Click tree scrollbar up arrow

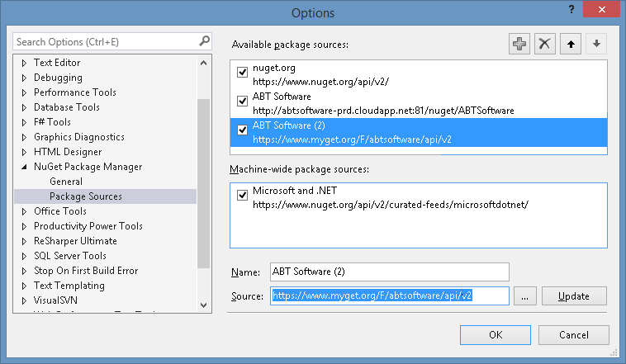[x=204, y=63]
